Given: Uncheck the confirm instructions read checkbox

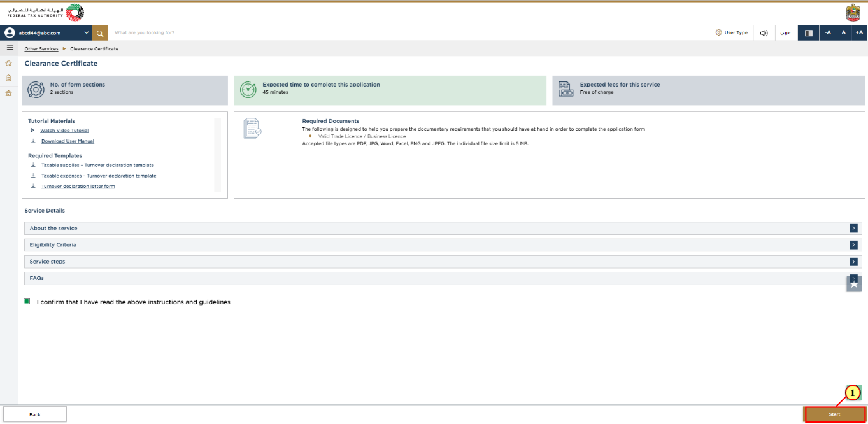Looking at the screenshot, I should [27, 302].
